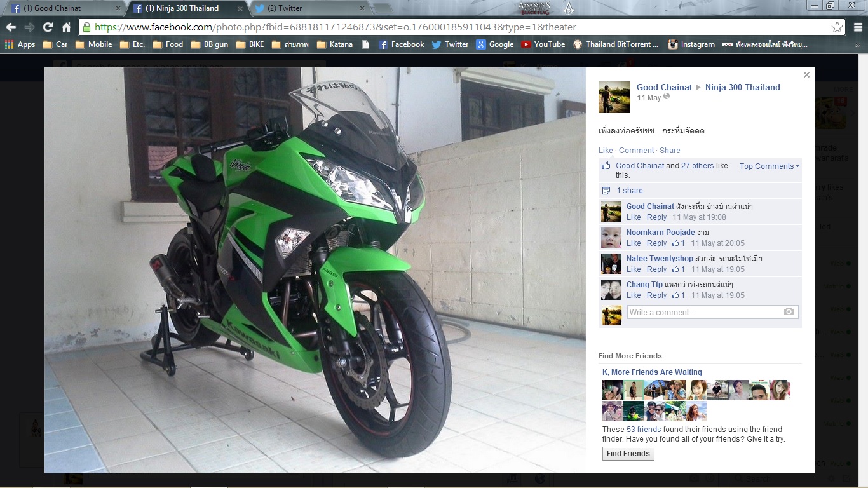
Task: Open Noomkarn Poojade's comment avatar
Action: click(611, 238)
